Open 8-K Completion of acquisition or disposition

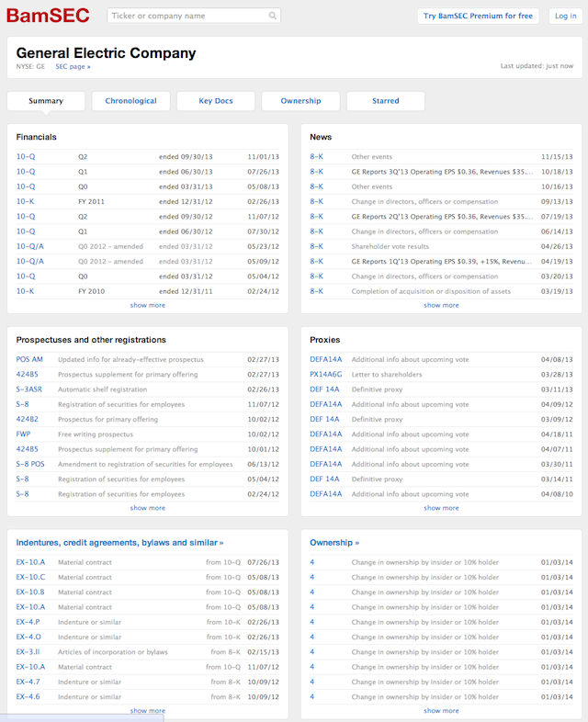[317, 291]
